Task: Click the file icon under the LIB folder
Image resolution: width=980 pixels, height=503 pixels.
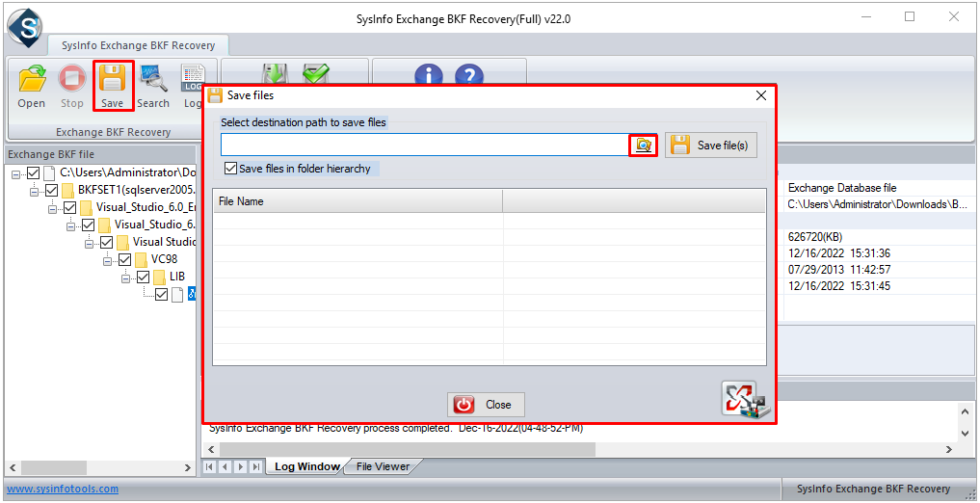Action: tap(177, 294)
